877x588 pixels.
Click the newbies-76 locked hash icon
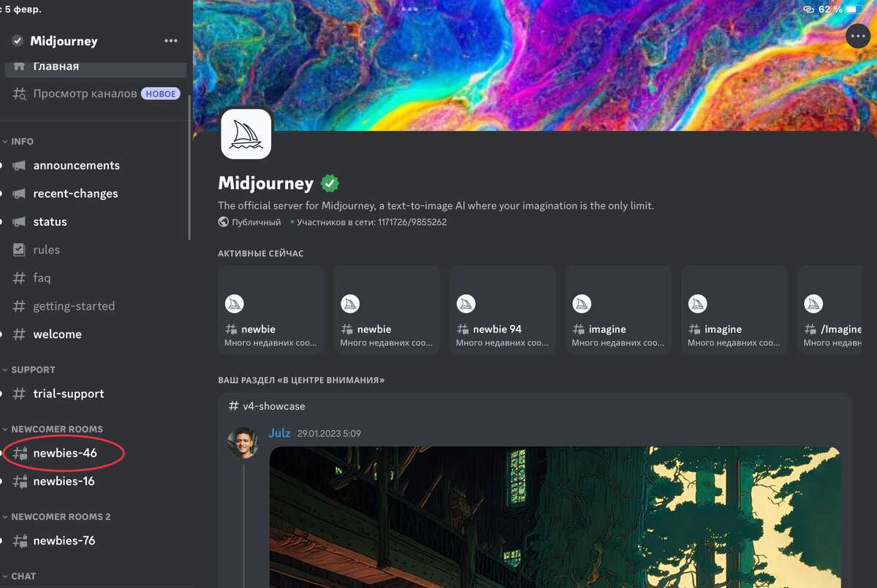(x=20, y=541)
